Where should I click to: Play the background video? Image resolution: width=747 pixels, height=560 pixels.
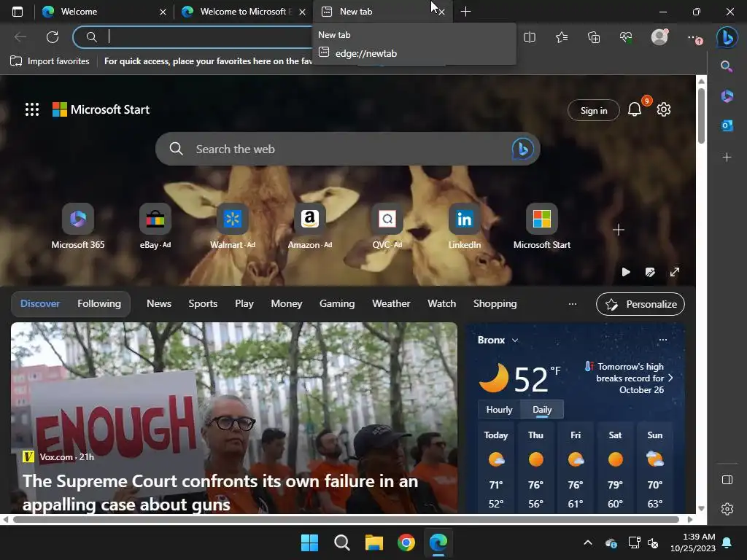(626, 272)
